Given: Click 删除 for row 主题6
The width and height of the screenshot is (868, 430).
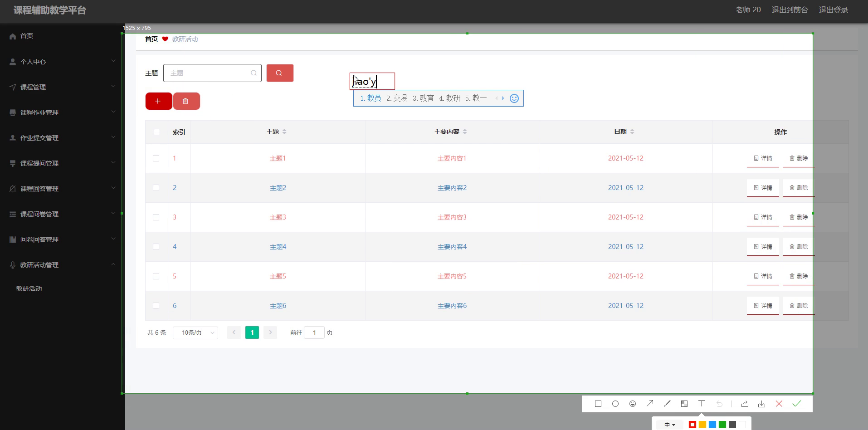Looking at the screenshot, I should click(799, 306).
